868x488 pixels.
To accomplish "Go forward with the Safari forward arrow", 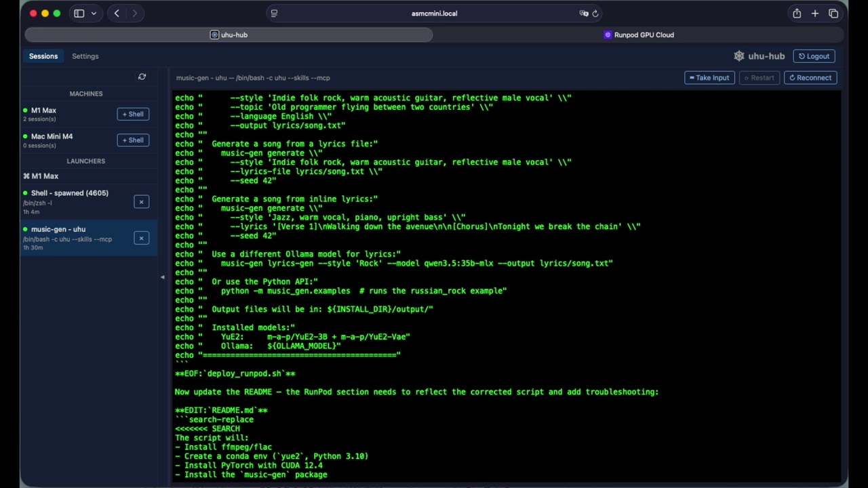I will tap(134, 14).
